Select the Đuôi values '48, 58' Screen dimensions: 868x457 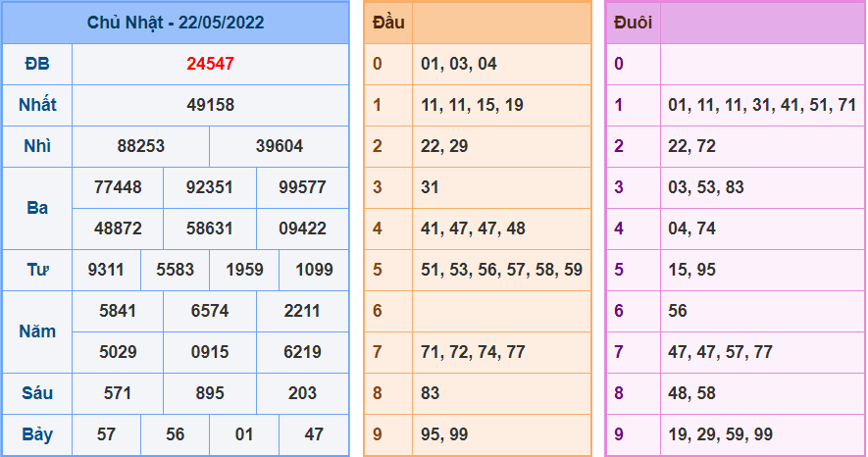[691, 393]
